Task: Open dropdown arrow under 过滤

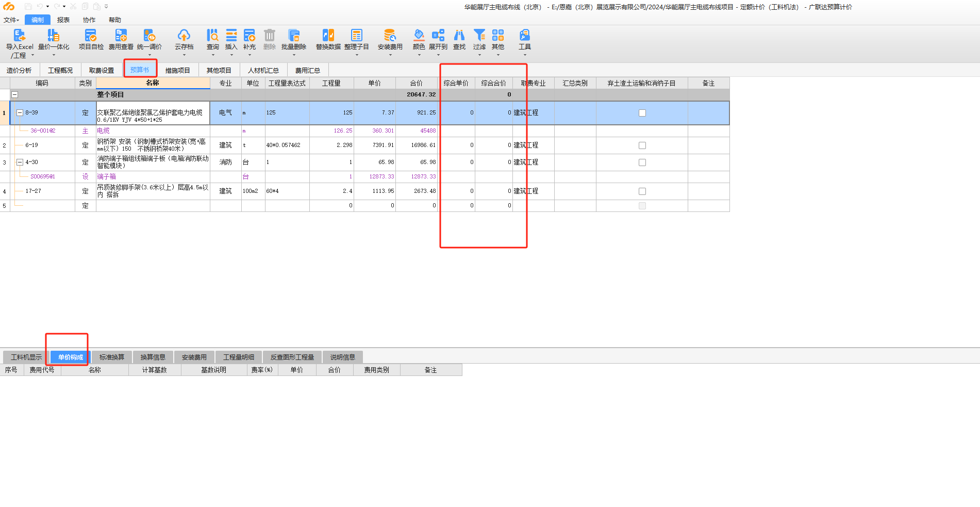Action: [x=479, y=55]
